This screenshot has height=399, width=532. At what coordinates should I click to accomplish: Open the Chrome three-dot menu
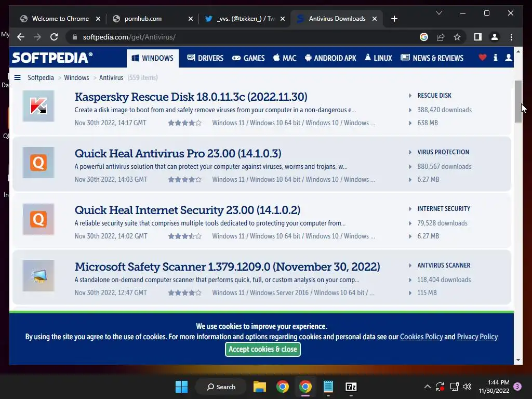pos(511,37)
